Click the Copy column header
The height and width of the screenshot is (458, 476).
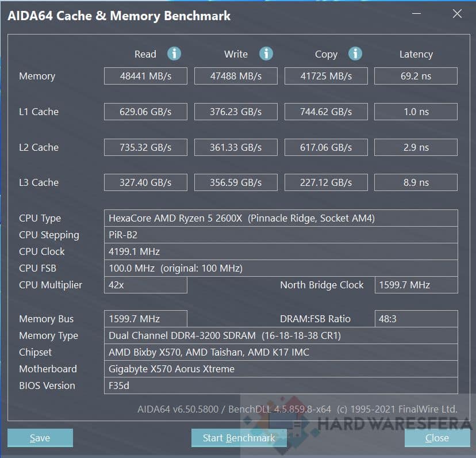click(x=326, y=55)
